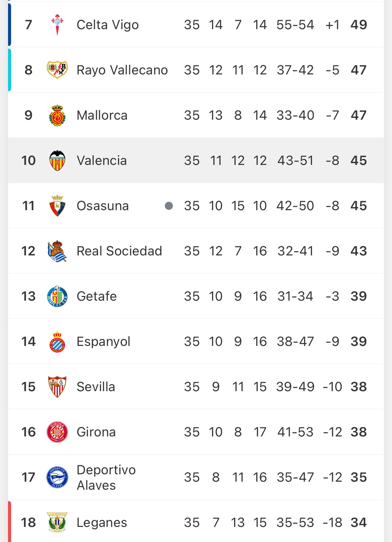Click the grey live dot beside Osasuna
The height and width of the screenshot is (542, 392).
(x=169, y=206)
